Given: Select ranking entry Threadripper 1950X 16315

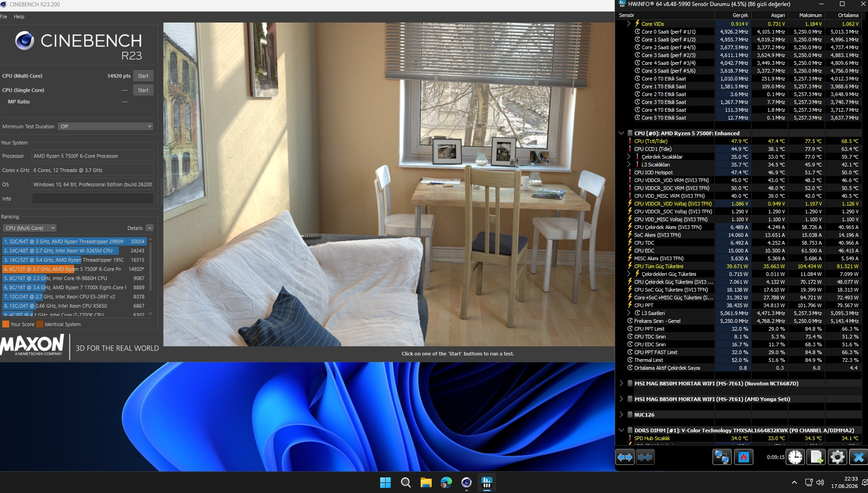Looking at the screenshot, I should point(74,260).
